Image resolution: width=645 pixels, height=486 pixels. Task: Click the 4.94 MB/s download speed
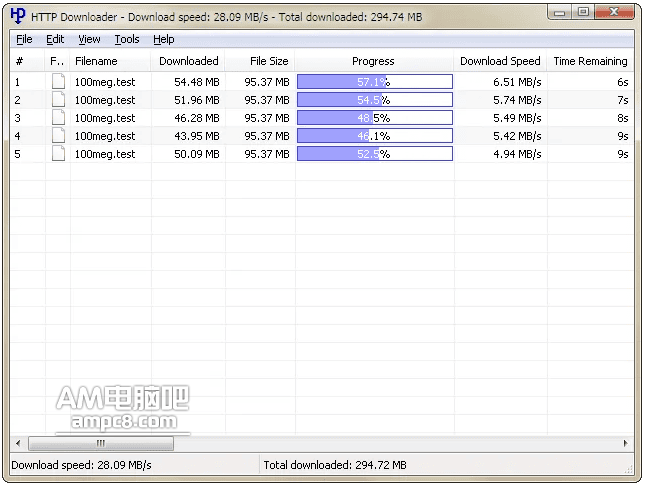pyautogui.click(x=517, y=154)
